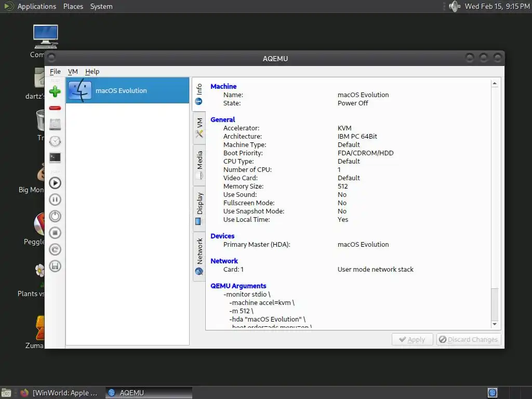The width and height of the screenshot is (532, 399).
Task: Open the VM menu
Action: coord(73,72)
